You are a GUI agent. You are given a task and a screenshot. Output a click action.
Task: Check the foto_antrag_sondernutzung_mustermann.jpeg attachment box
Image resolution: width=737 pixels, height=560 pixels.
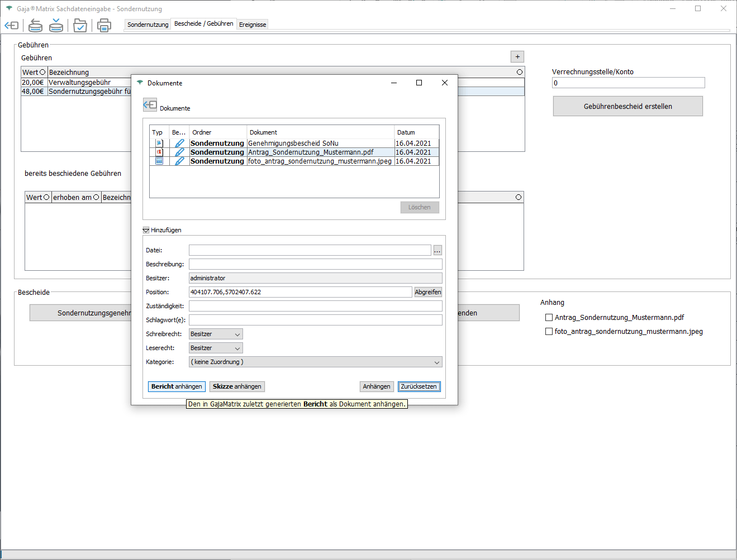(x=549, y=331)
